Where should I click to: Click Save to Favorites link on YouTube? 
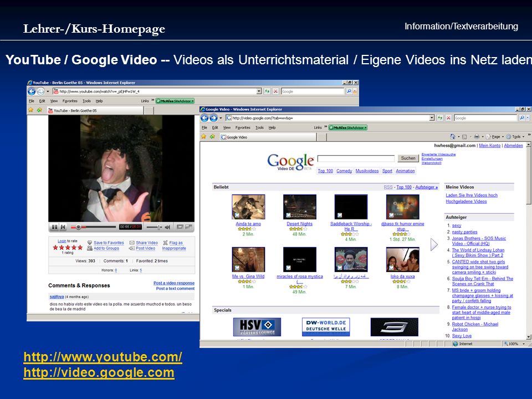coord(109,243)
